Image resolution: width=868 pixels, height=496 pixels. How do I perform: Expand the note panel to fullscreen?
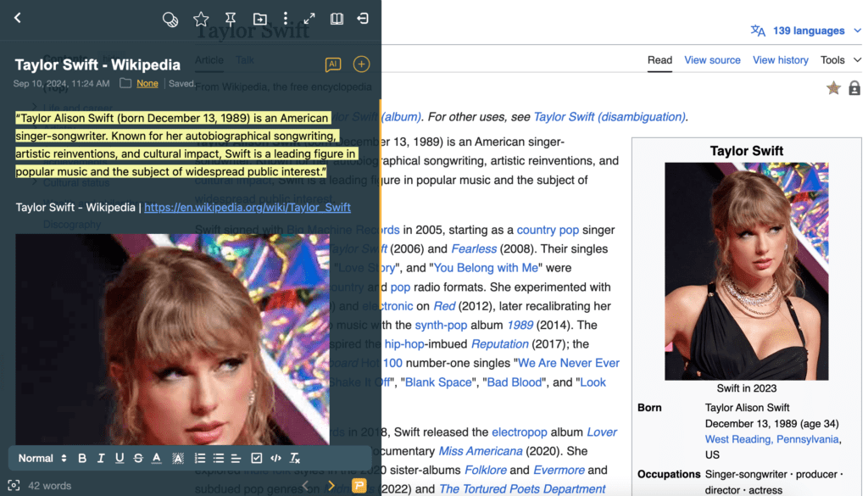click(x=309, y=19)
